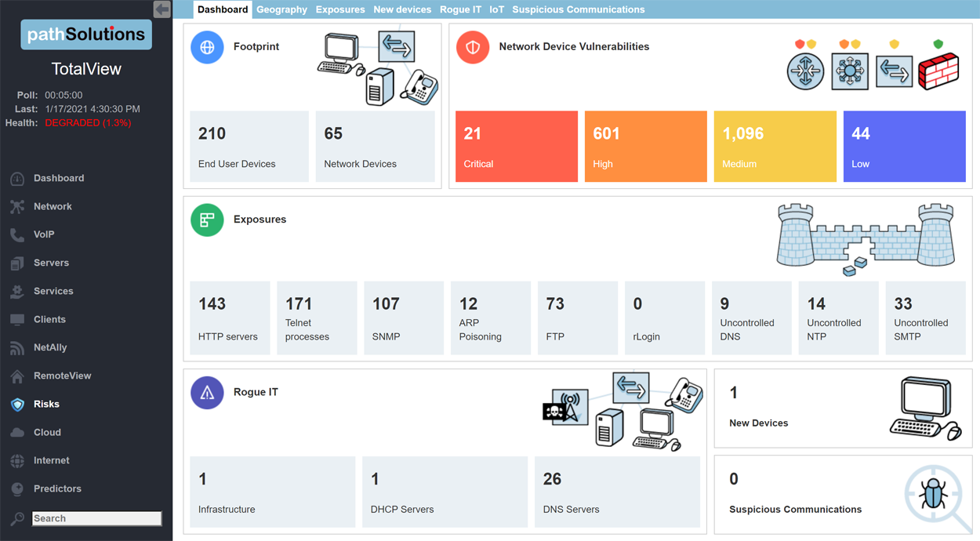The height and width of the screenshot is (541, 980).
Task: Open the IoT tab
Action: pyautogui.click(x=496, y=9)
